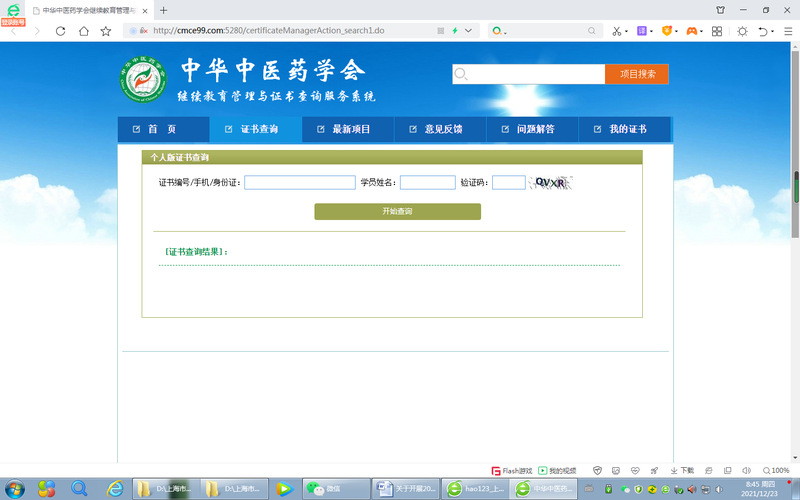Open 我的视频 in the status bar
The width and height of the screenshot is (800, 500).
[x=558, y=470]
